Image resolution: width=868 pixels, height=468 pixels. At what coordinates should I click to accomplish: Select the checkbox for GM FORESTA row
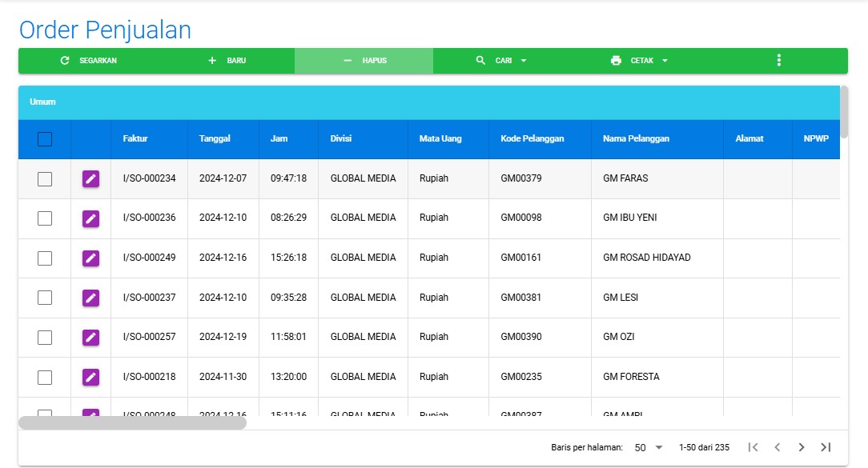(x=45, y=377)
